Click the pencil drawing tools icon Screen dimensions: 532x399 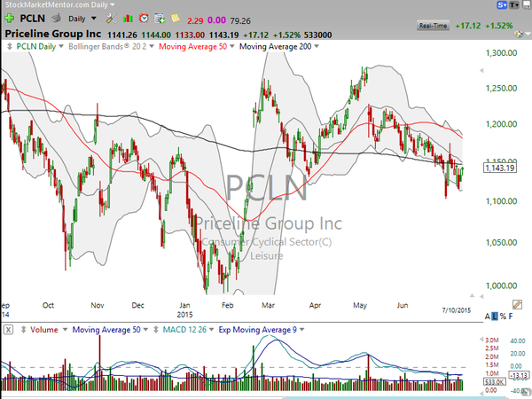click(518, 304)
